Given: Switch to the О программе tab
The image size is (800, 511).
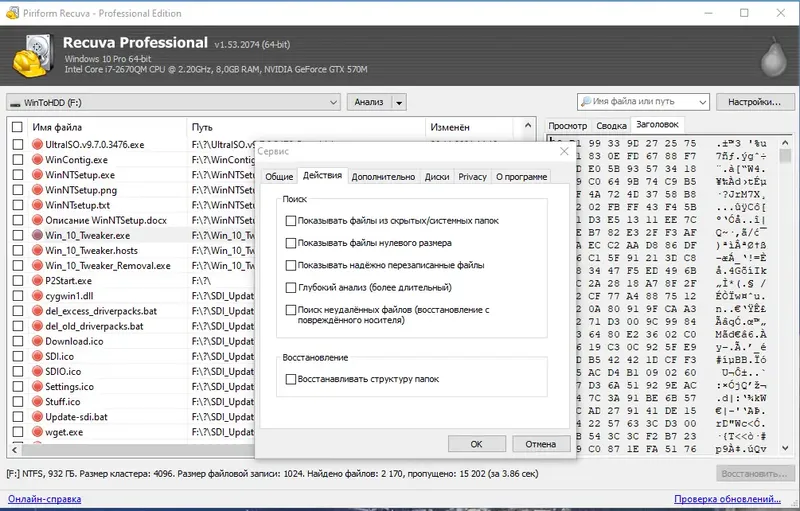Looking at the screenshot, I should click(521, 176).
